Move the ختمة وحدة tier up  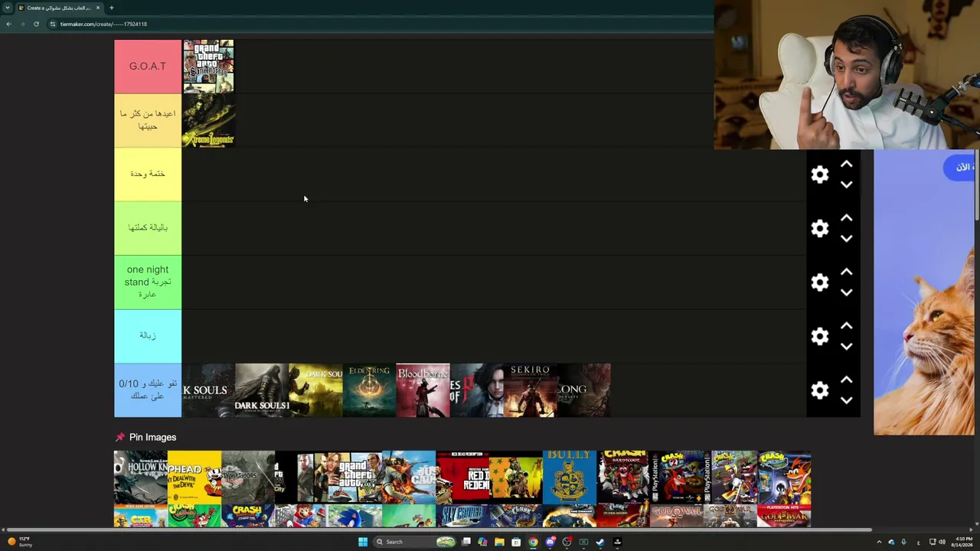click(846, 164)
